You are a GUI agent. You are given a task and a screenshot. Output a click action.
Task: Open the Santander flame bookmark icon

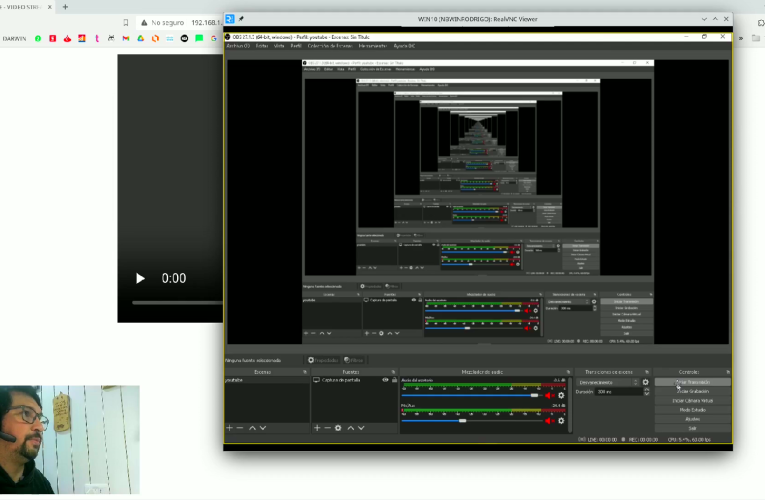[x=67, y=39]
